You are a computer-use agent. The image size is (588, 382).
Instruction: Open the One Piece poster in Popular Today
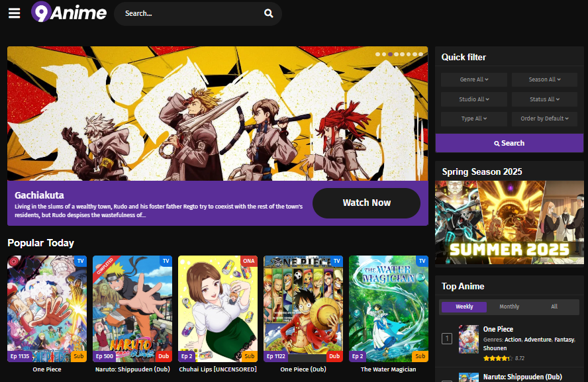[x=47, y=309]
